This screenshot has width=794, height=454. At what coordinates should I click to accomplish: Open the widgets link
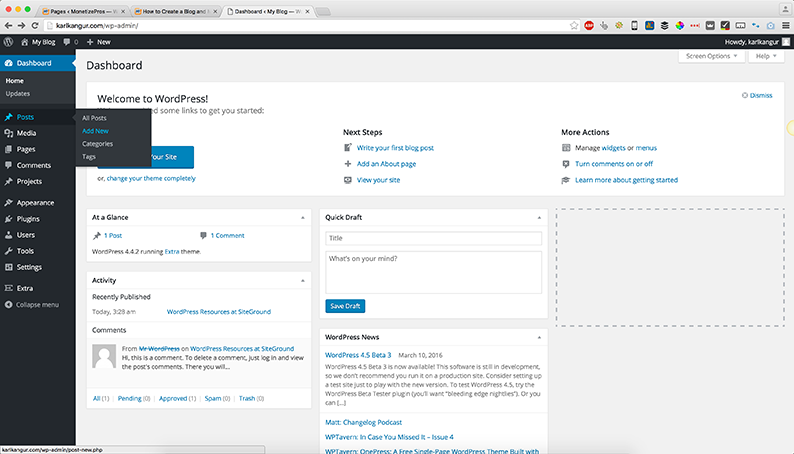(x=613, y=148)
